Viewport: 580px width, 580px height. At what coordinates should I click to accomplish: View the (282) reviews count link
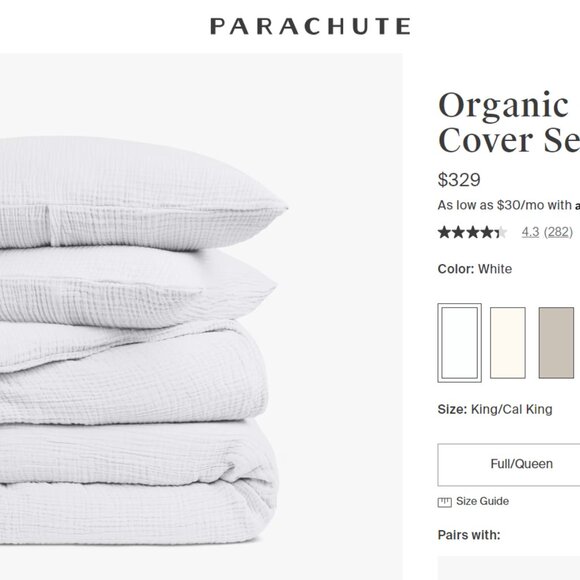(558, 232)
